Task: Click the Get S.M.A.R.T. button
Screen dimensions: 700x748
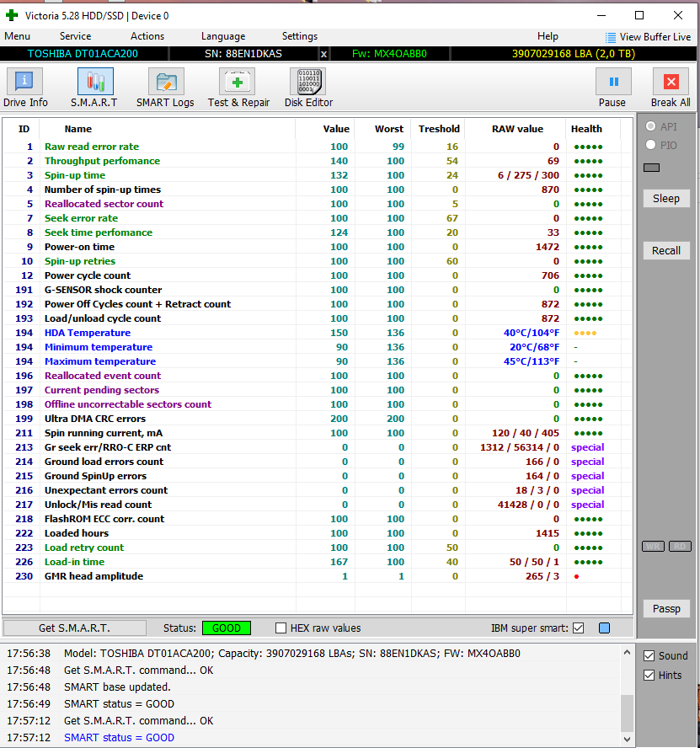Action: tap(74, 628)
